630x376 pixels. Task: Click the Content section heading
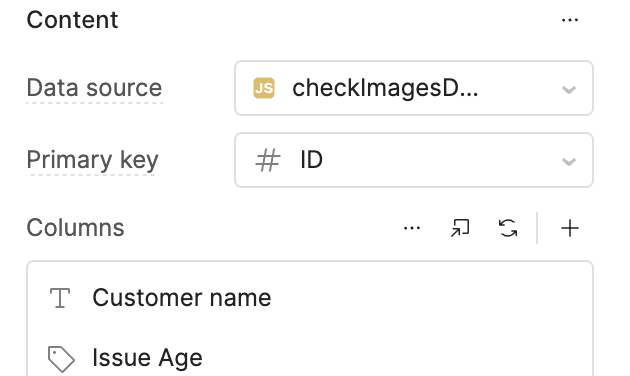click(72, 20)
